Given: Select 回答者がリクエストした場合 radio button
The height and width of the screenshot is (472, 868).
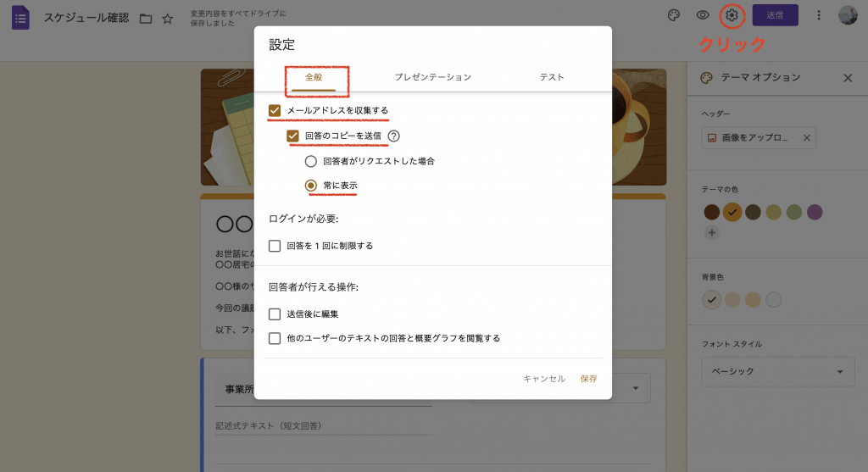Looking at the screenshot, I should (311, 161).
